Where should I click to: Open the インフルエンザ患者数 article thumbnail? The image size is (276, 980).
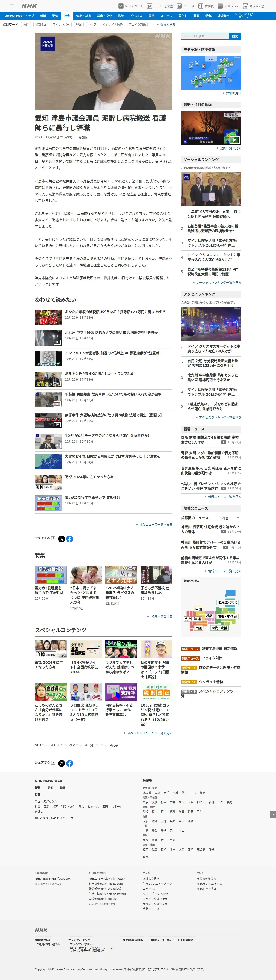click(x=48, y=358)
